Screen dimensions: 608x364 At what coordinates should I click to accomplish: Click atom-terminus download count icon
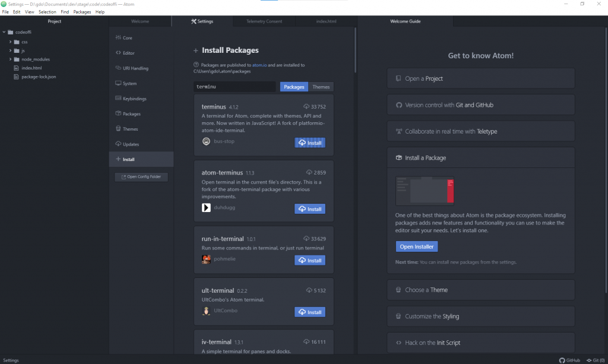(x=309, y=173)
